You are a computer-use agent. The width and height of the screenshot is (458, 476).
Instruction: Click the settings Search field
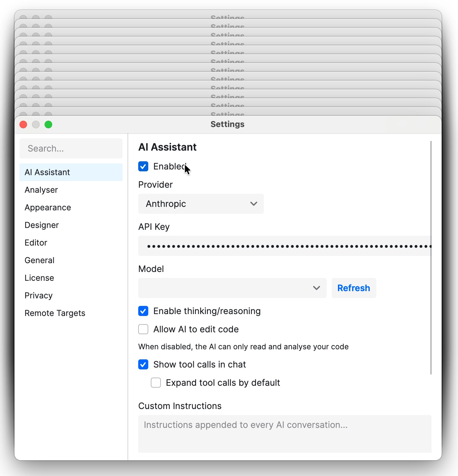tap(71, 148)
